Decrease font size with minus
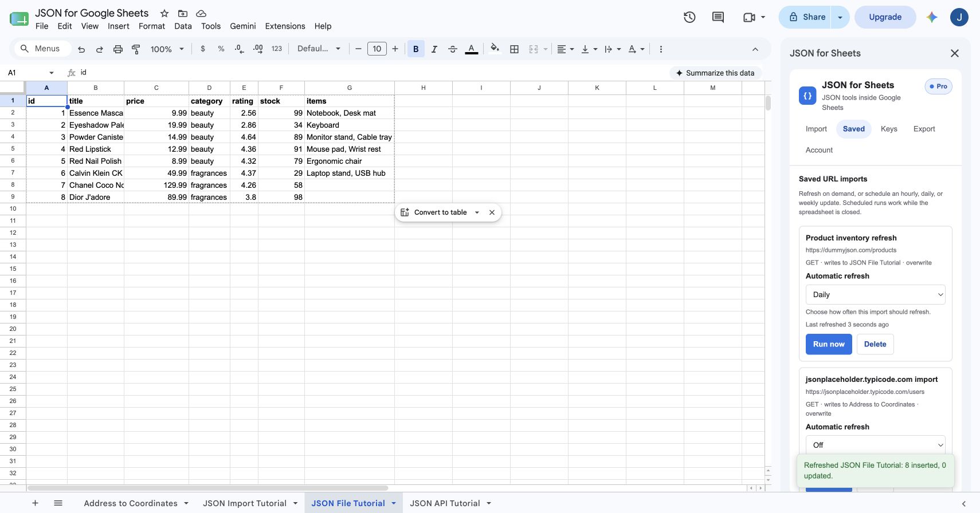This screenshot has width=980, height=513. coord(358,49)
